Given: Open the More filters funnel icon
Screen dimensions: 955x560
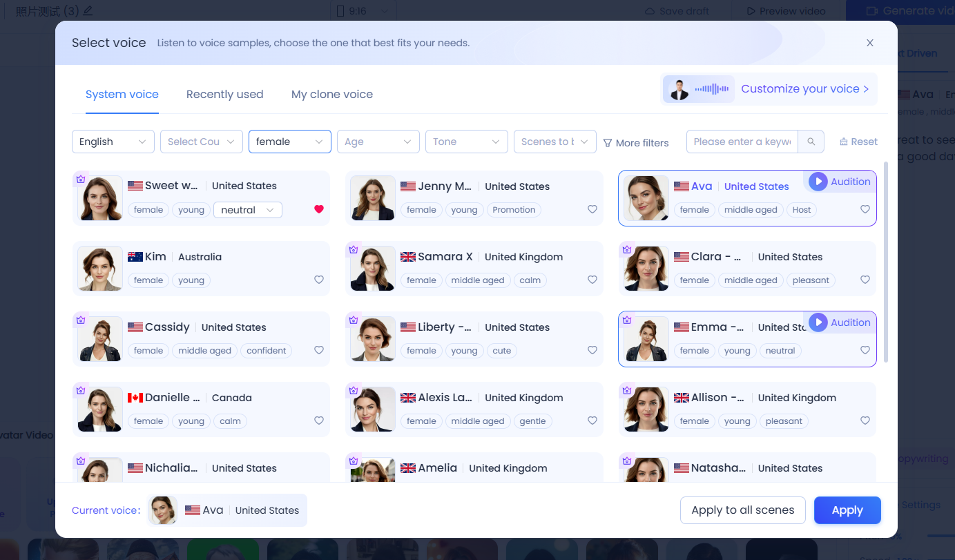Looking at the screenshot, I should (608, 143).
